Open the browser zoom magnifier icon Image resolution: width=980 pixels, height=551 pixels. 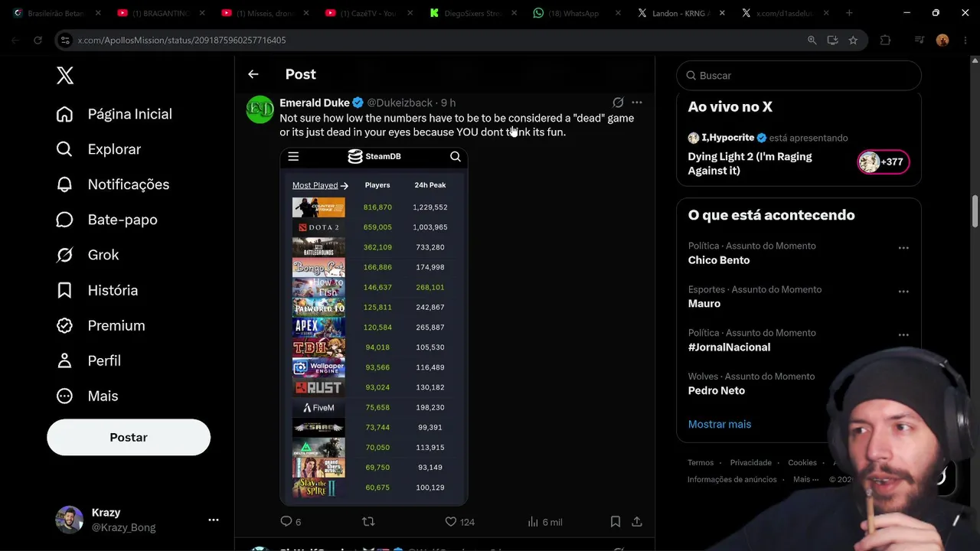[x=812, y=41]
